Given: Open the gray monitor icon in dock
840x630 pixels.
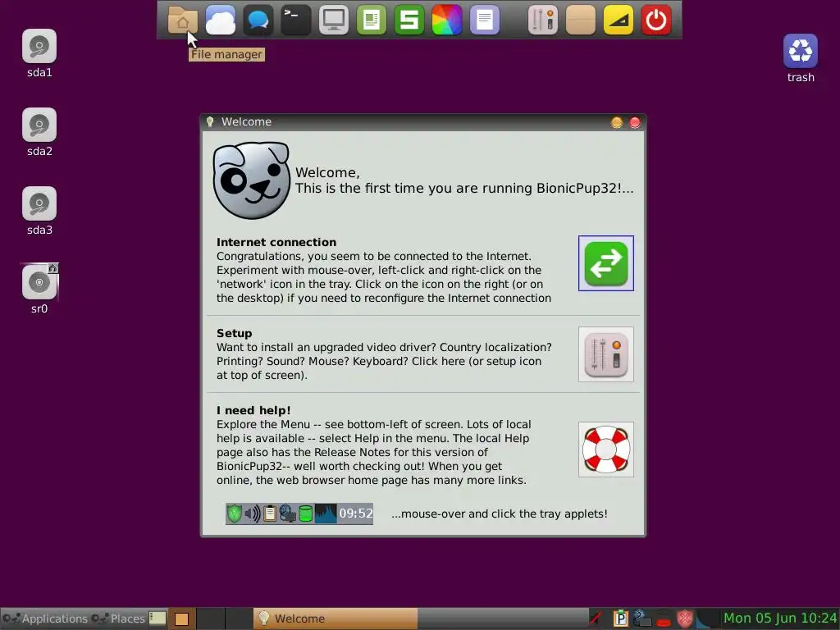Looking at the screenshot, I should click(x=334, y=21).
